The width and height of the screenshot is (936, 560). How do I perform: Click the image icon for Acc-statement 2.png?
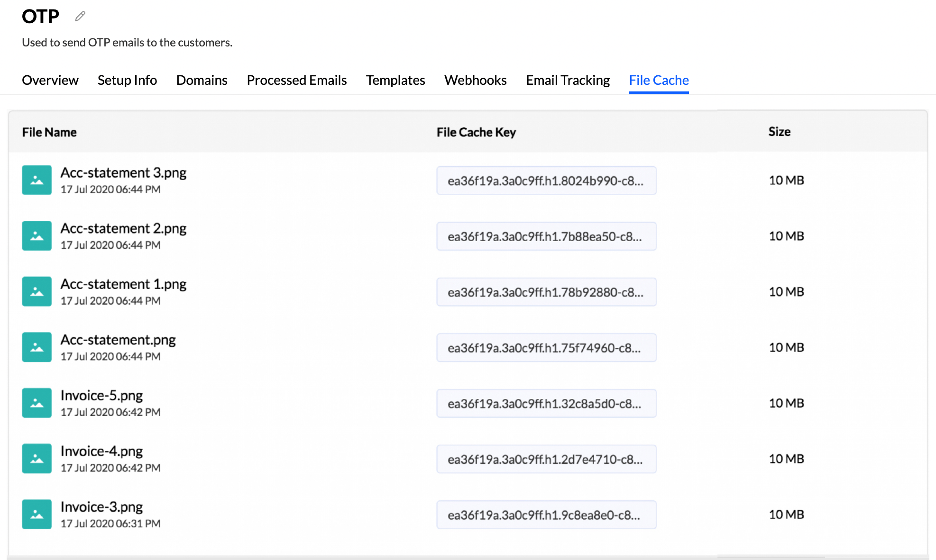pos(37,235)
